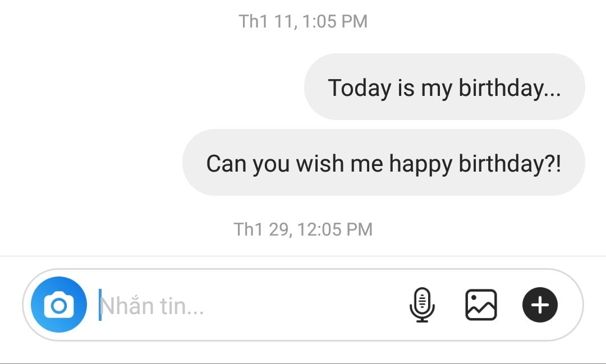The height and width of the screenshot is (364, 606).
Task: Place cursor in the Nhắn tin... text box
Action: pos(247,305)
